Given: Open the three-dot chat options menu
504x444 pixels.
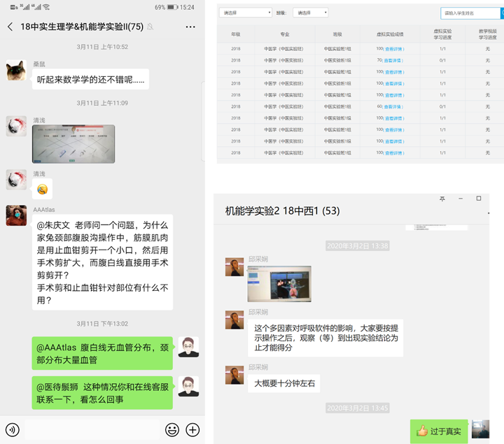Looking at the screenshot, I should point(190,27).
